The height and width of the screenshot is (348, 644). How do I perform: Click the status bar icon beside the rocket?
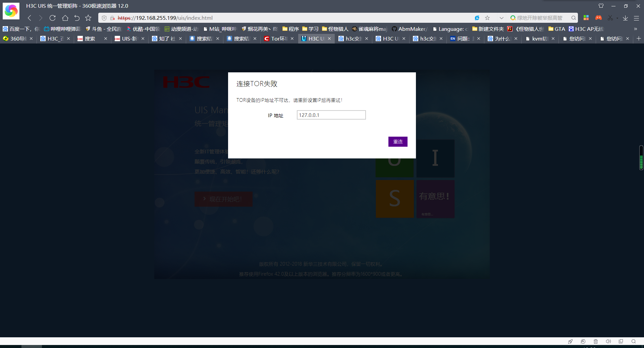tap(583, 341)
